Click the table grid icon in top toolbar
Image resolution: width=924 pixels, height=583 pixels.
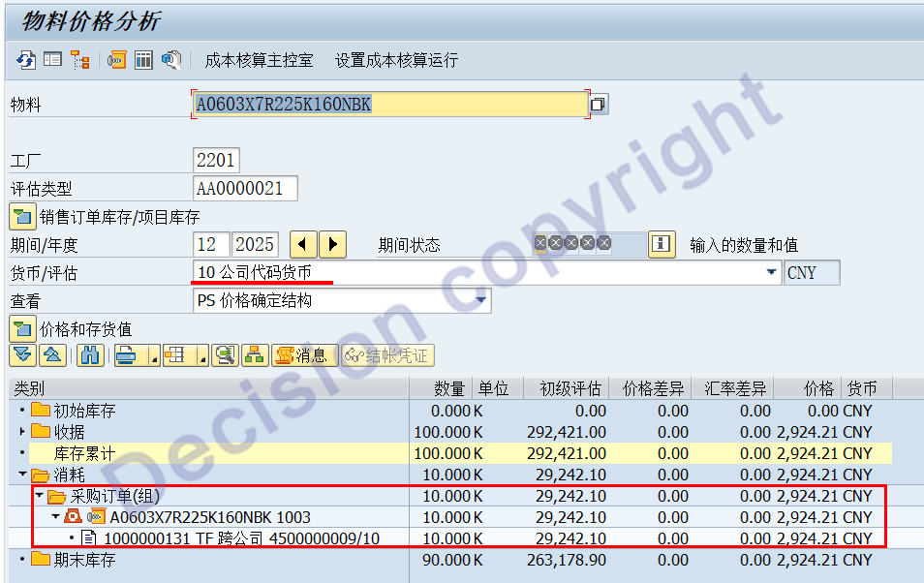[143, 60]
